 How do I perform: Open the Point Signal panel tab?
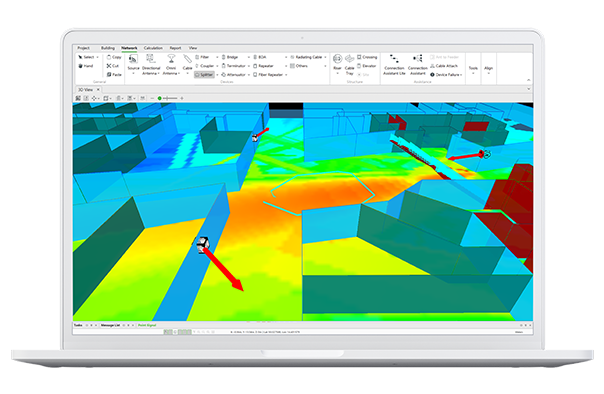point(147,325)
